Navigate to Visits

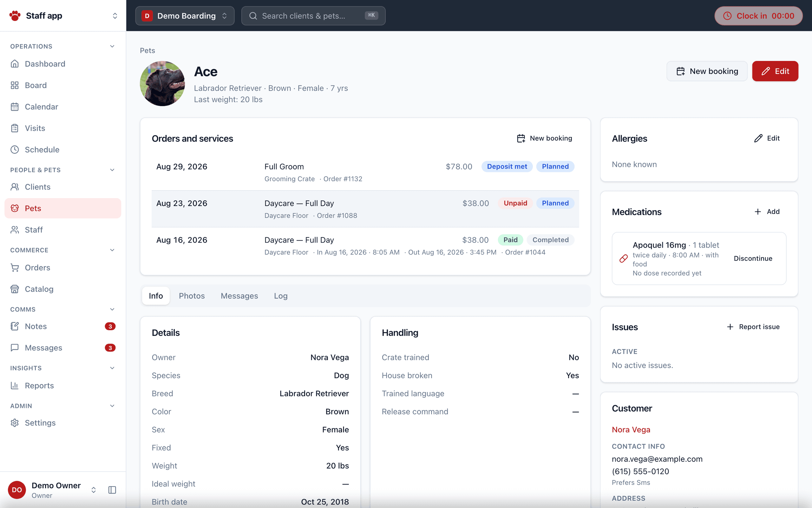63,128
